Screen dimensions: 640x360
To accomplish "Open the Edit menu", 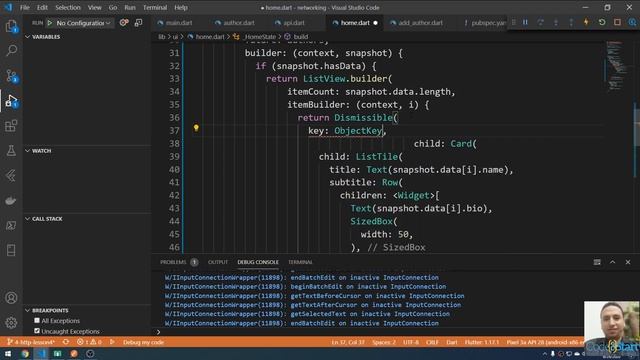I will (42, 7).
